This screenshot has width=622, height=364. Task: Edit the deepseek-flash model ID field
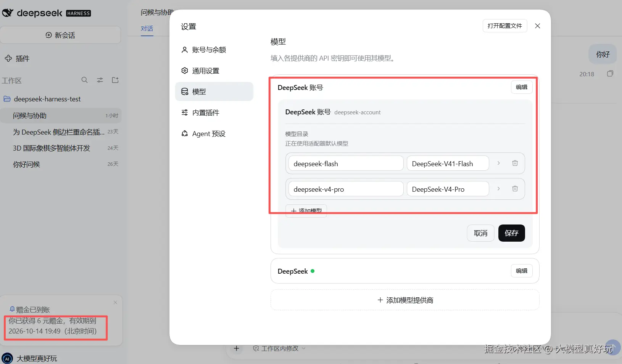click(x=346, y=163)
